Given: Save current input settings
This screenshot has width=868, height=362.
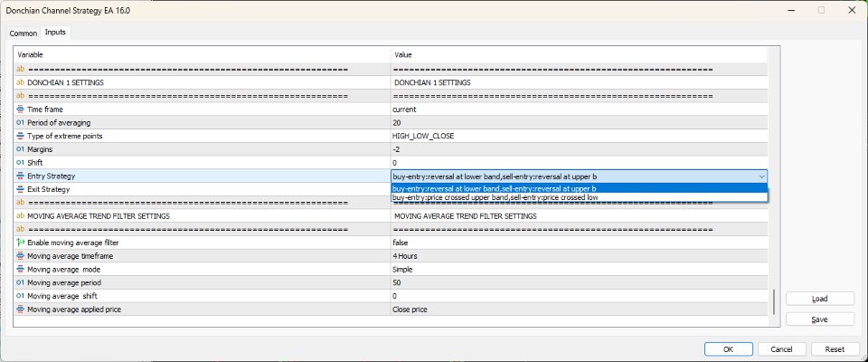Looking at the screenshot, I should tap(819, 319).
